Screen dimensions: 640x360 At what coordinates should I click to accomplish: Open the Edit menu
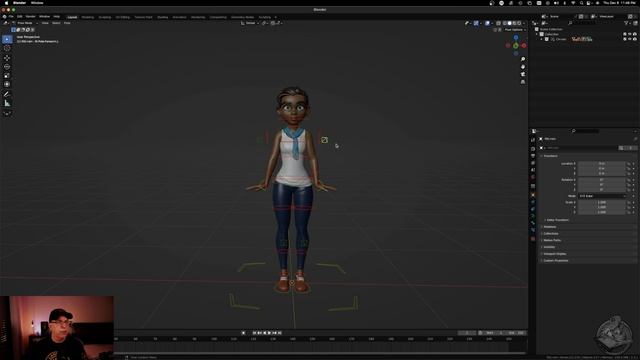(x=20, y=17)
